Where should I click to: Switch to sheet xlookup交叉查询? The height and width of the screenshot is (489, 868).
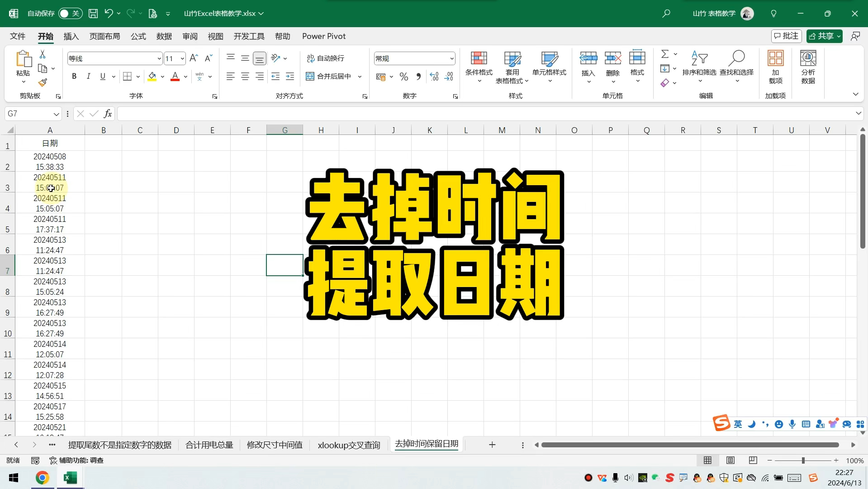coord(349,445)
